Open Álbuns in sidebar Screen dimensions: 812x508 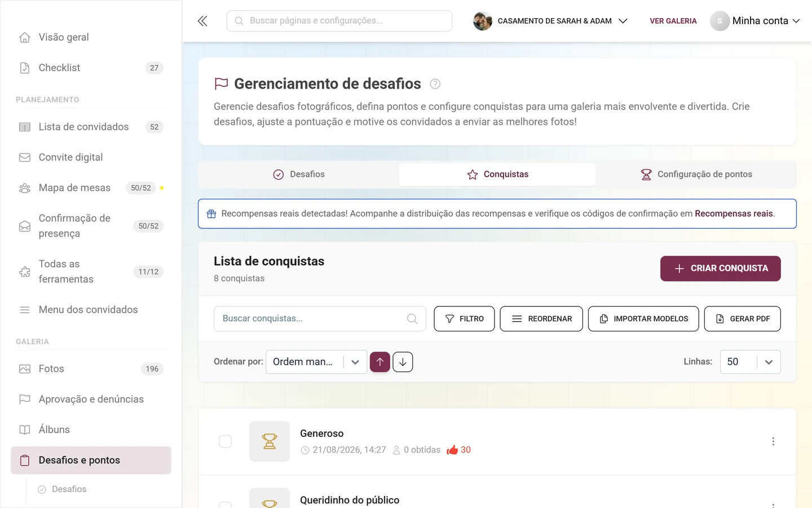tap(91, 430)
